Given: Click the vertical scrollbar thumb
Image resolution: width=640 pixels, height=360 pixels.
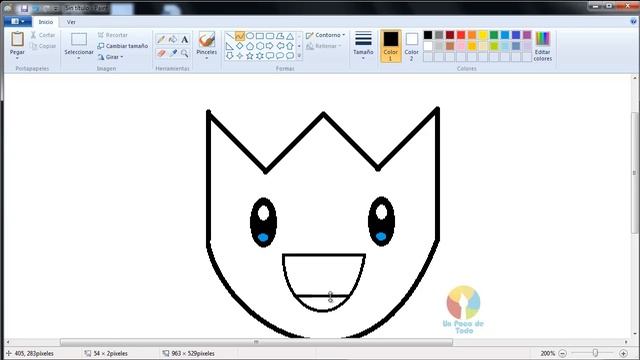Looking at the screenshot, I should tap(635, 173).
